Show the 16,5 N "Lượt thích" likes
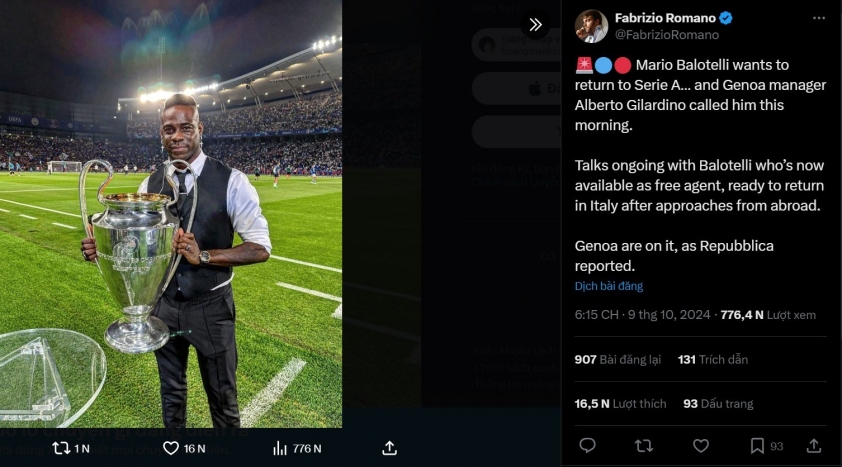Viewport: 842px width, 467px height. pos(620,404)
